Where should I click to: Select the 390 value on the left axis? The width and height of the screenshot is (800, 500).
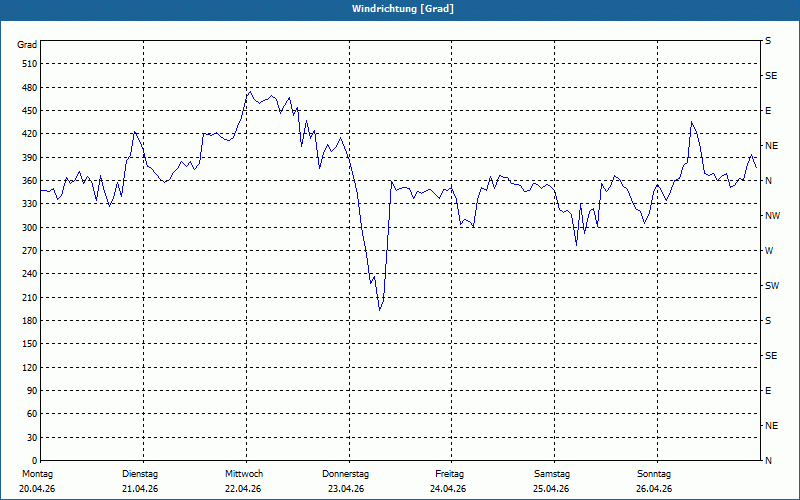(30, 157)
